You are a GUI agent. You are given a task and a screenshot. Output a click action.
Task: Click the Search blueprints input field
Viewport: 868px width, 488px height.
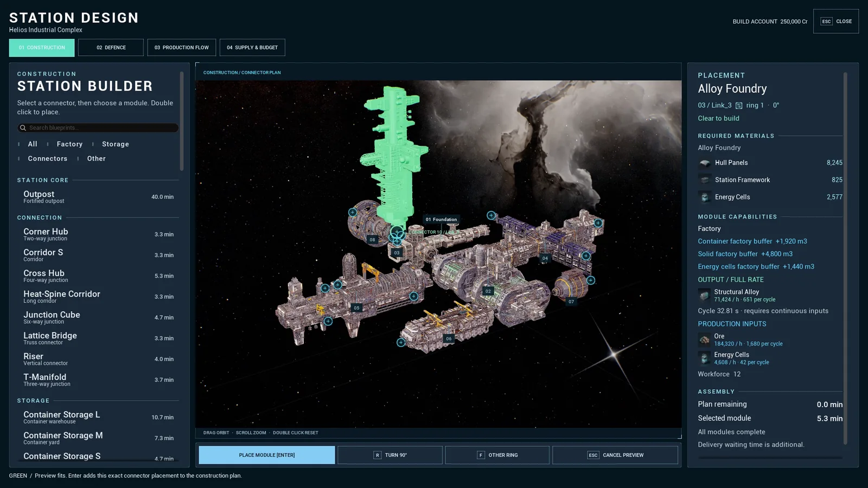(x=98, y=128)
